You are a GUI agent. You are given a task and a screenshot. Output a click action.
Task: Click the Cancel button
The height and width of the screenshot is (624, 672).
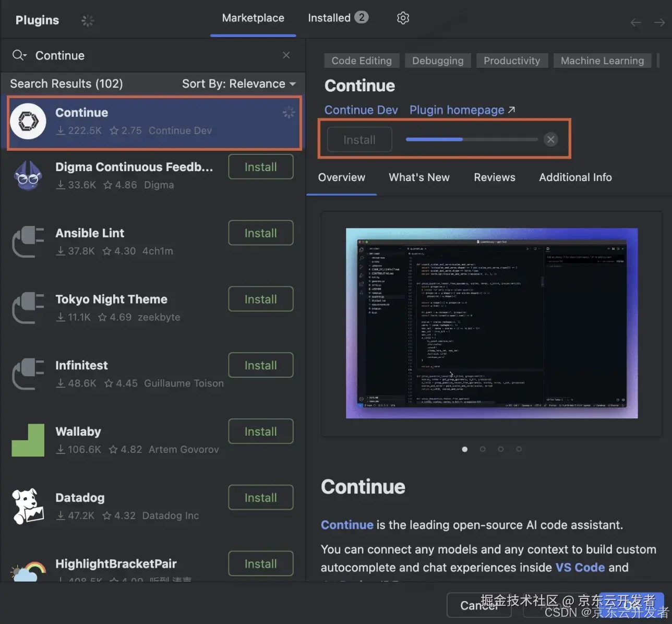[479, 605]
